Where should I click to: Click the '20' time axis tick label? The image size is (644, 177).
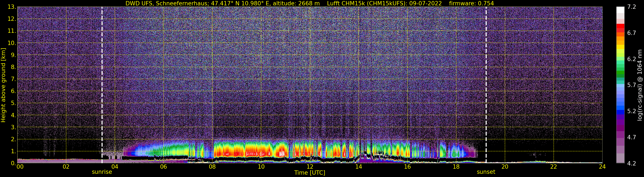pos(505,167)
